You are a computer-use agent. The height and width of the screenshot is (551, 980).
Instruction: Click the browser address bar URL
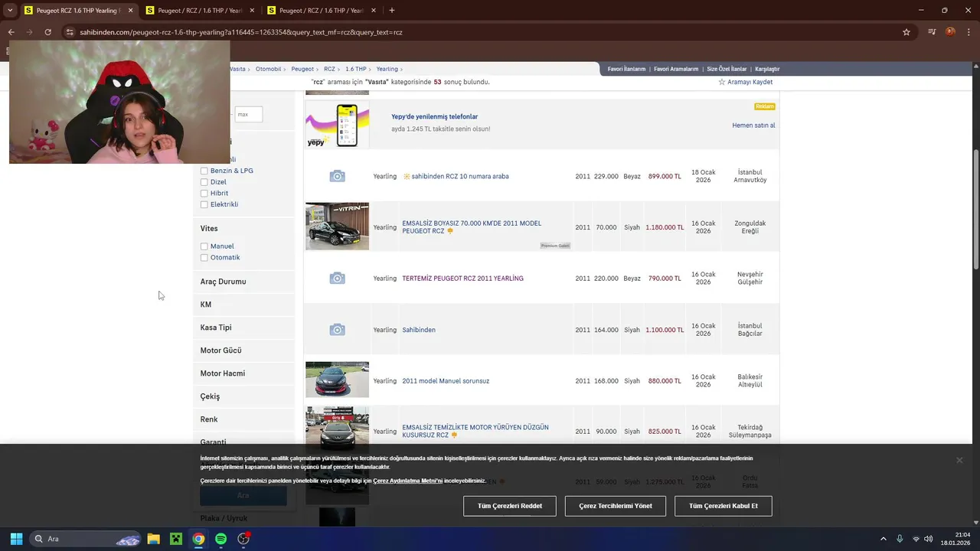(x=241, y=32)
